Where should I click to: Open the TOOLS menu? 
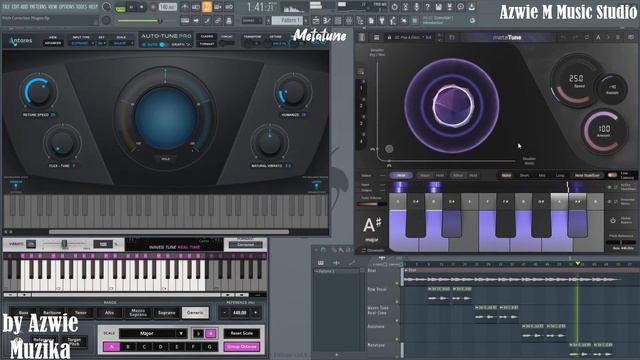tap(82, 7)
